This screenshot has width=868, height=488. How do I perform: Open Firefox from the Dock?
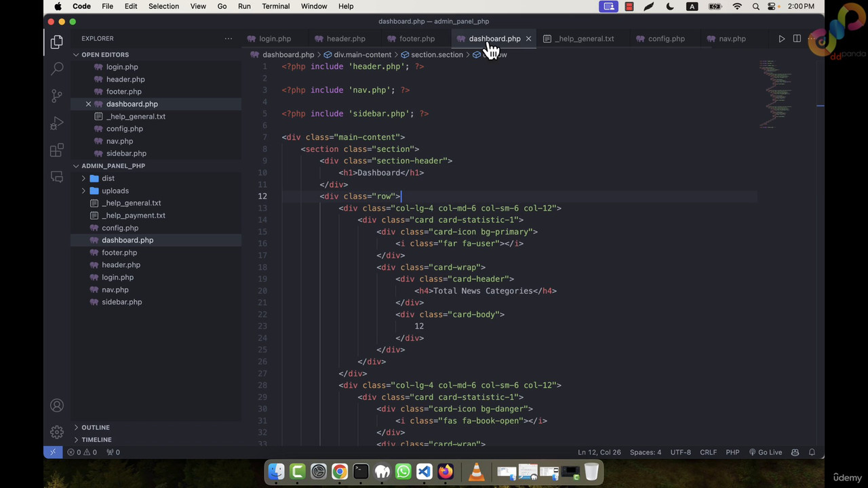click(x=446, y=472)
